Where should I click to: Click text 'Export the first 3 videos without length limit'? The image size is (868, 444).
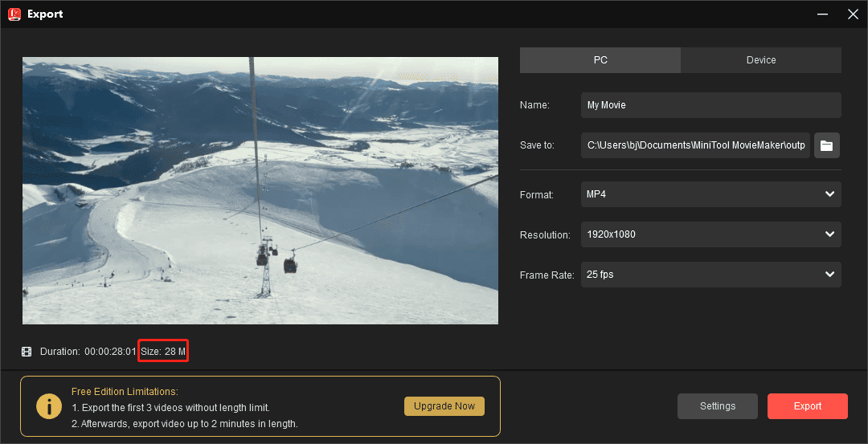[x=174, y=408]
